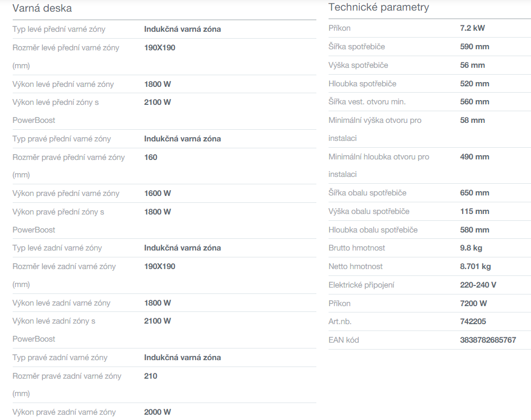Select the 220-240 V electrical connection value
Screen dimensions: 531x420
pyautogui.click(x=478, y=285)
